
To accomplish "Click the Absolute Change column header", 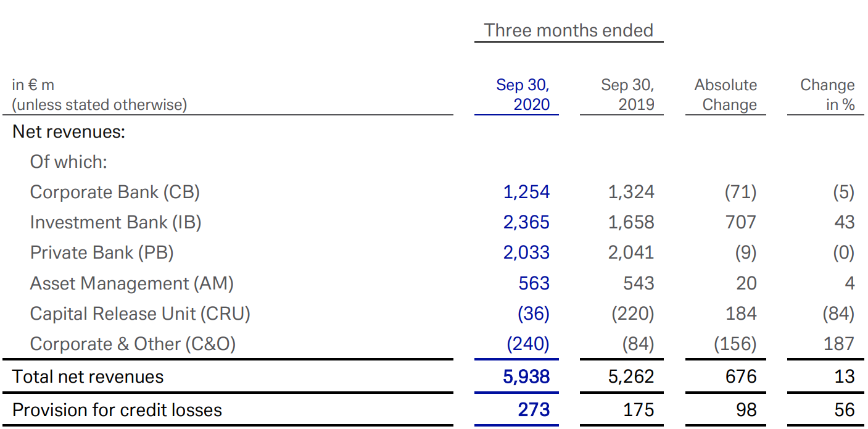I will point(725,94).
